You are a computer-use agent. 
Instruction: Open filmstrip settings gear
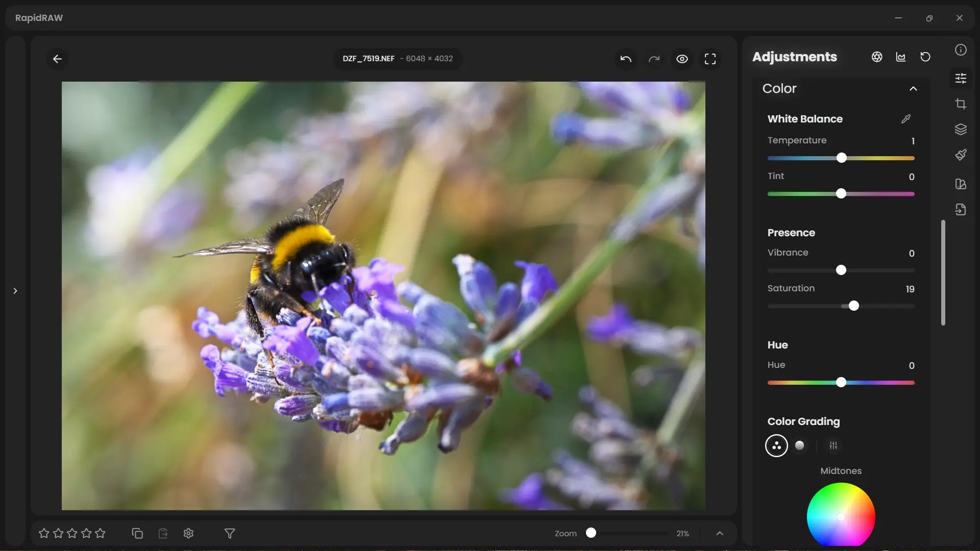click(x=188, y=533)
